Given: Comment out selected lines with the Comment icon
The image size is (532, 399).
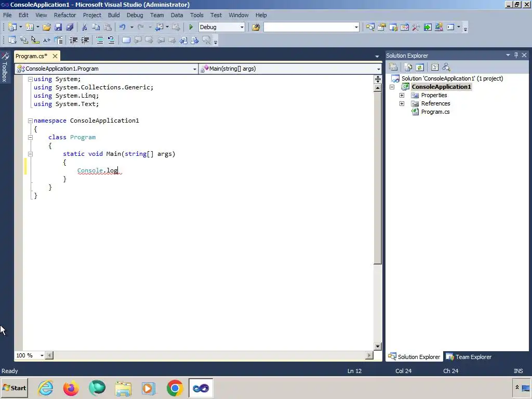Looking at the screenshot, I should point(100,41).
